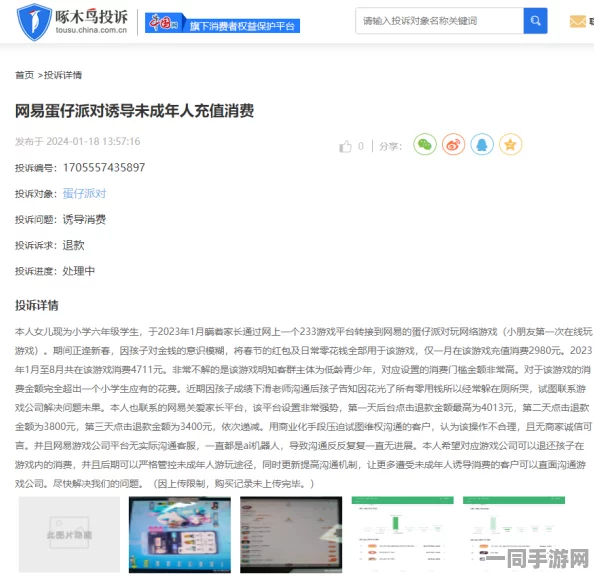Screen dimensions: 594x577
Task: Like the complaint with thumbs-up icon
Action: (x=345, y=146)
